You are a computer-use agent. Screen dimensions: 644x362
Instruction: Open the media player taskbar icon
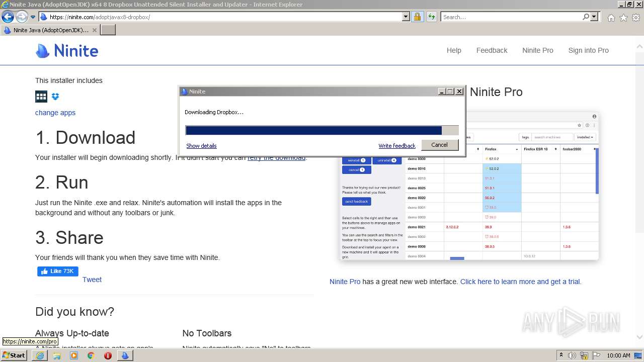coord(74,355)
